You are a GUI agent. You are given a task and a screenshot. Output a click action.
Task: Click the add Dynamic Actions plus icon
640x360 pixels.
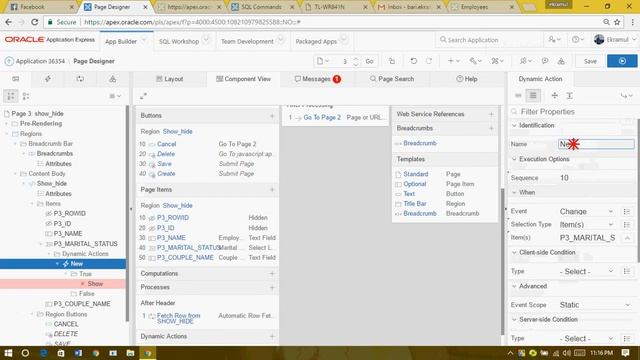click(272, 336)
